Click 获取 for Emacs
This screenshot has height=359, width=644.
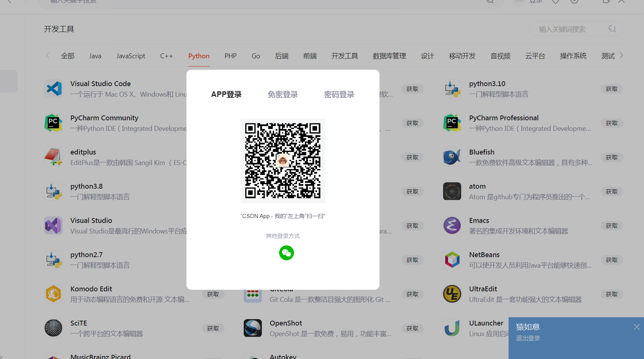(x=612, y=226)
